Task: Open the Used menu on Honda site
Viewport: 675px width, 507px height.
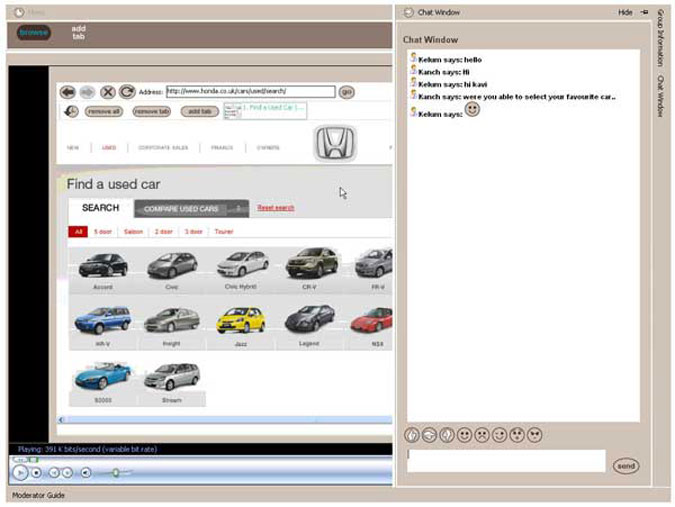Action: pos(109,147)
